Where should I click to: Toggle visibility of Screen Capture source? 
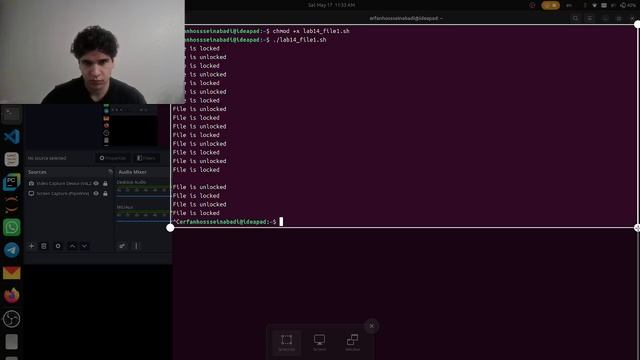pyautogui.click(x=96, y=193)
